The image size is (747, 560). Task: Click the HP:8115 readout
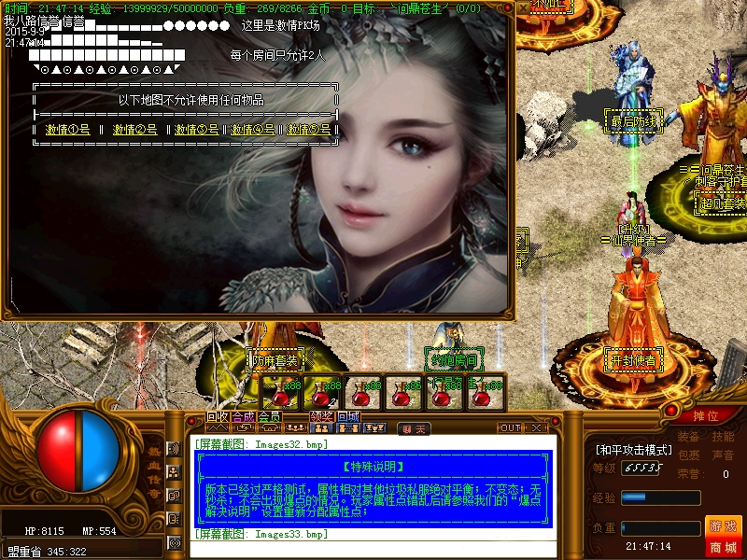[x=44, y=531]
